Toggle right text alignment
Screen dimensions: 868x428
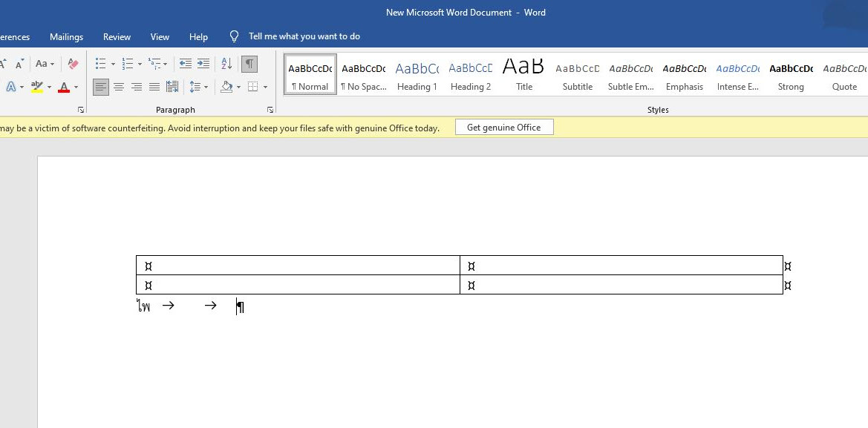pyautogui.click(x=137, y=87)
